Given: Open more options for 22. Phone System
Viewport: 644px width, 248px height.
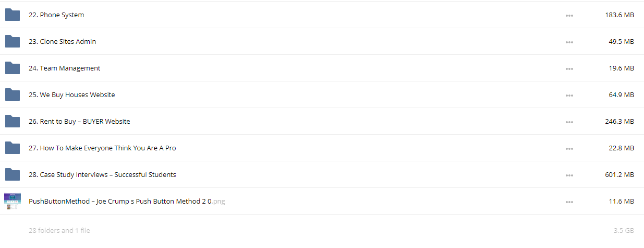Looking at the screenshot, I should (x=569, y=16).
